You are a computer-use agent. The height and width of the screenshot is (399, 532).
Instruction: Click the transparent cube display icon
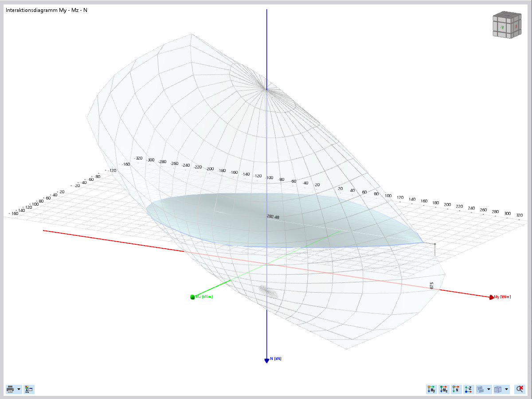pyautogui.click(x=498, y=389)
